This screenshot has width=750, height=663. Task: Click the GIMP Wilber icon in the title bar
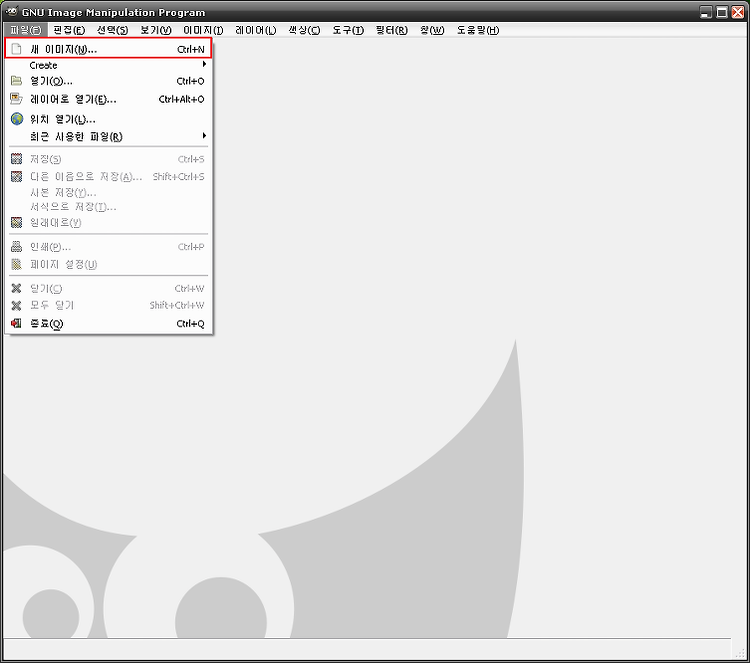click(x=11, y=11)
